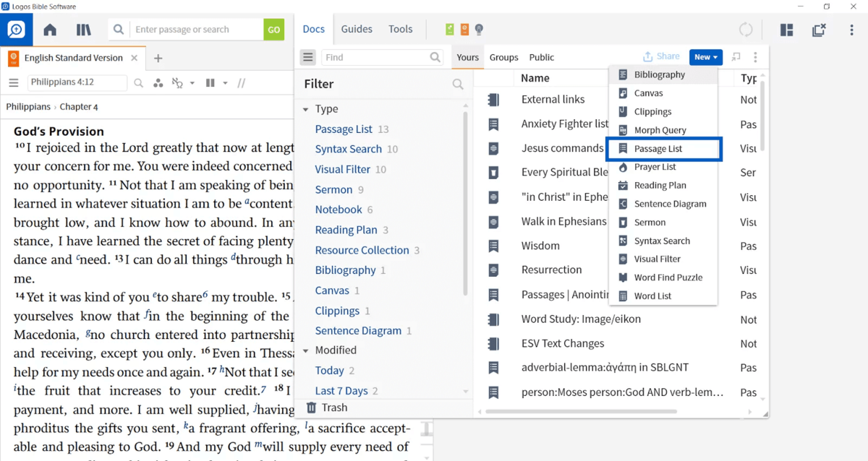Choose Passage List from New menu
Screen dimensions: 868x461
[x=658, y=149]
